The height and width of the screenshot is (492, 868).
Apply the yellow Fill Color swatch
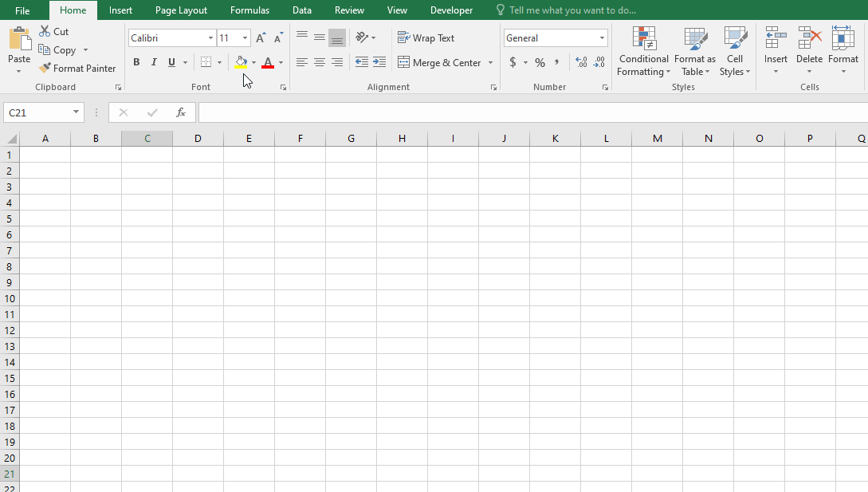click(240, 62)
